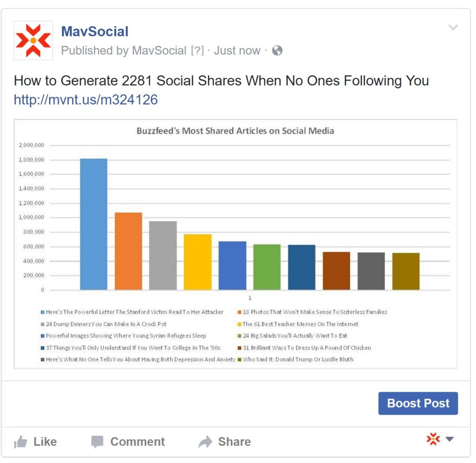Image resolution: width=476 pixels, height=463 pixels.
Task: Click the globe privacy icon next to timestamp
Action: (x=278, y=51)
